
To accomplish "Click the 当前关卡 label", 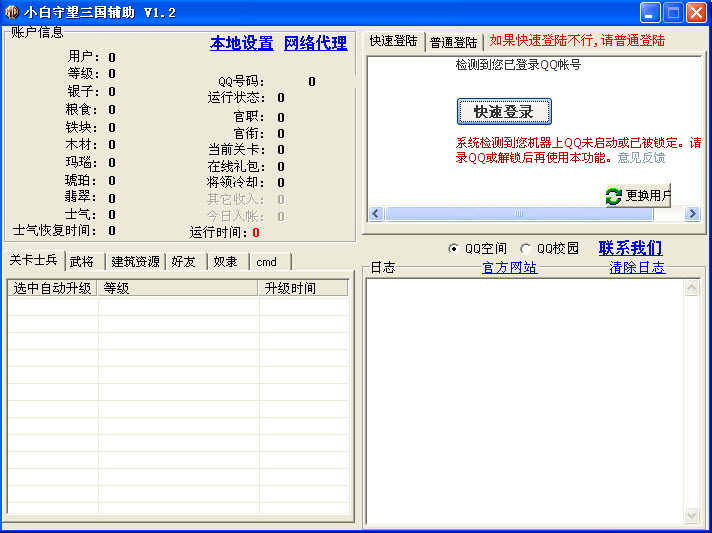I will point(237,149).
